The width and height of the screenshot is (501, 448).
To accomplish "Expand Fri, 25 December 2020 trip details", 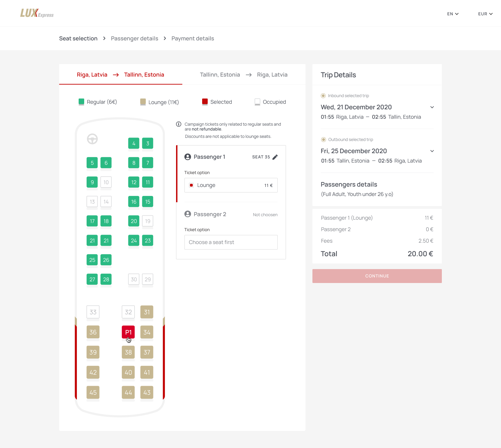I will tap(432, 151).
